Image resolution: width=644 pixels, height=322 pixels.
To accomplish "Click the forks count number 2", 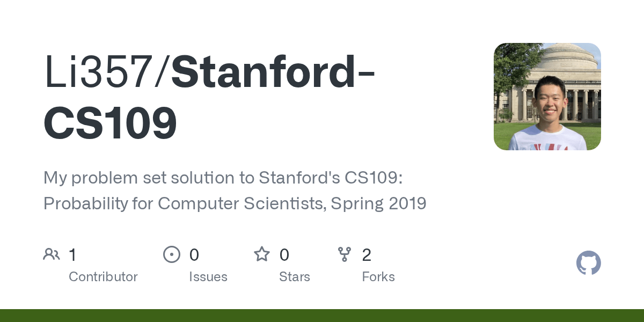I will point(367,255).
